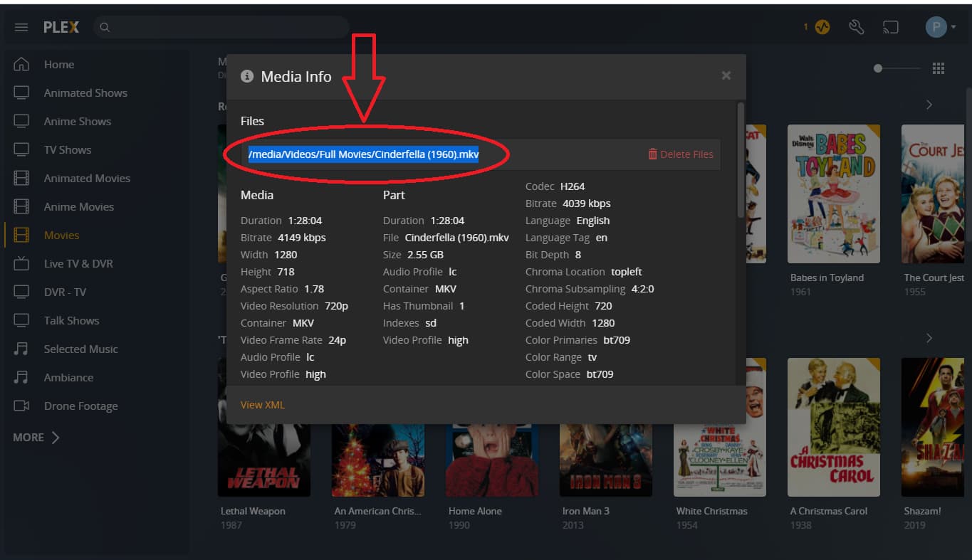Click the cast to device icon
Viewport: 972px width, 560px height.
[x=891, y=28]
